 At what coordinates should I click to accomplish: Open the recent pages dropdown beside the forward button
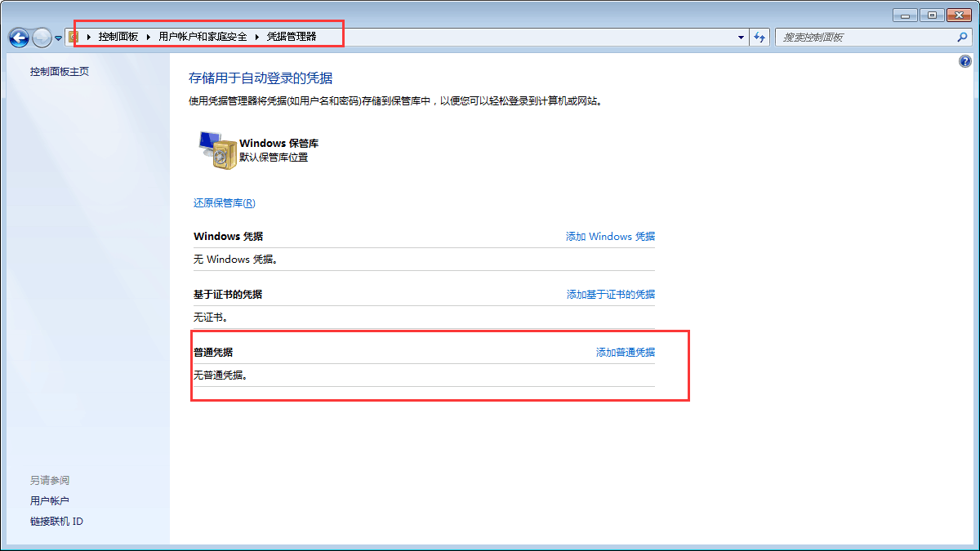tap(57, 37)
